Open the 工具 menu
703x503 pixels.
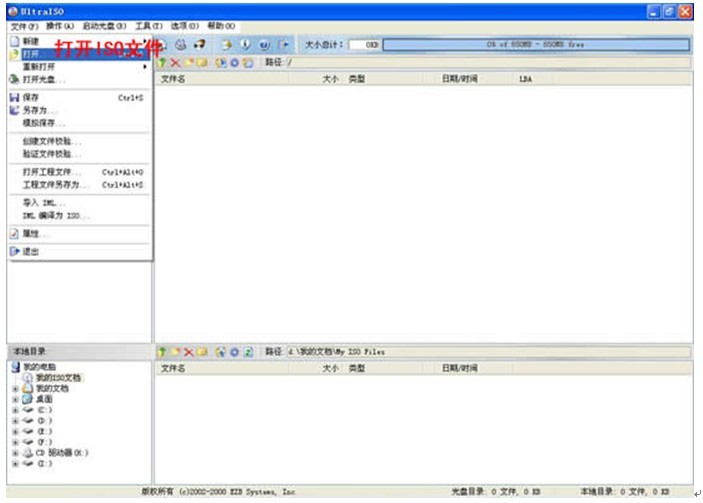pyautogui.click(x=149, y=26)
